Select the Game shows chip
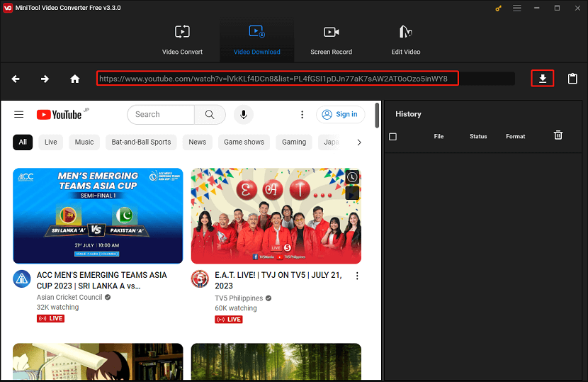The height and width of the screenshot is (382, 588). [x=244, y=142]
